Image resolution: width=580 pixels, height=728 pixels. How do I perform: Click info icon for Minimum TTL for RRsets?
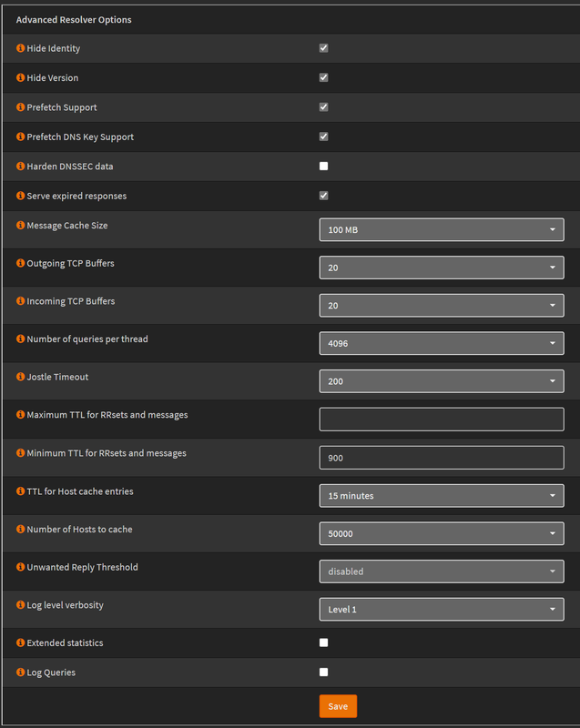click(x=20, y=452)
